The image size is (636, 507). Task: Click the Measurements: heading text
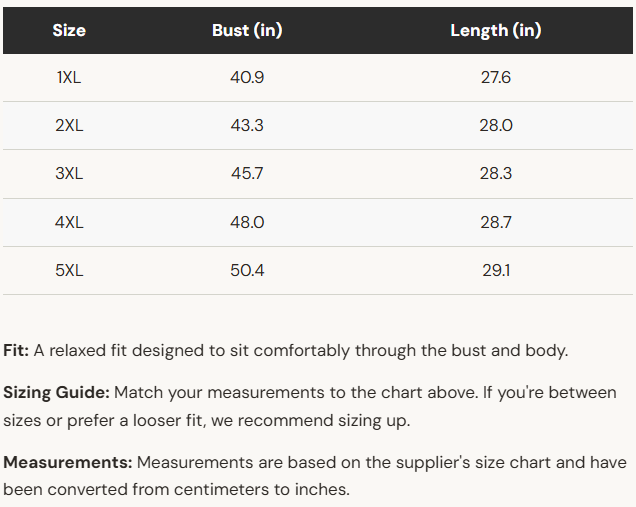point(68,462)
